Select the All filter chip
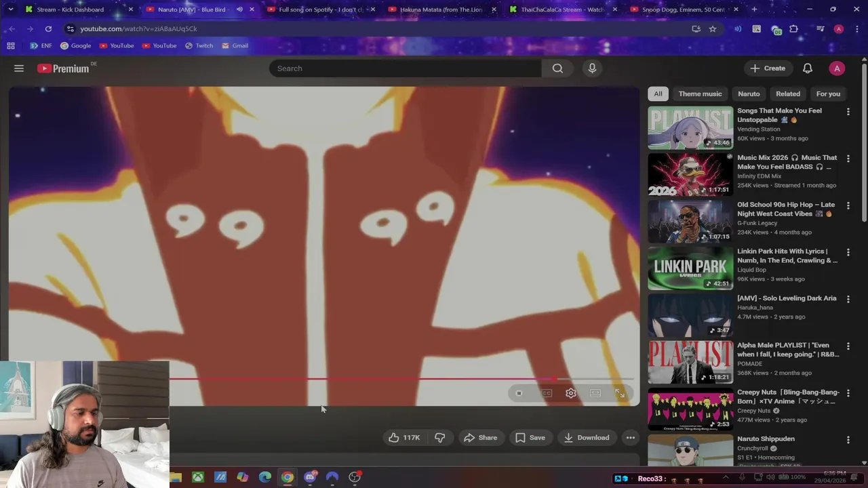 click(x=658, y=94)
